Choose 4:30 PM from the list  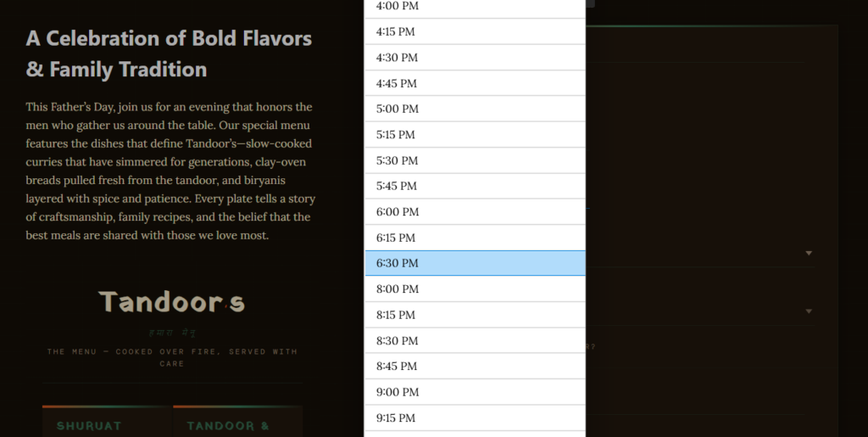coord(475,58)
